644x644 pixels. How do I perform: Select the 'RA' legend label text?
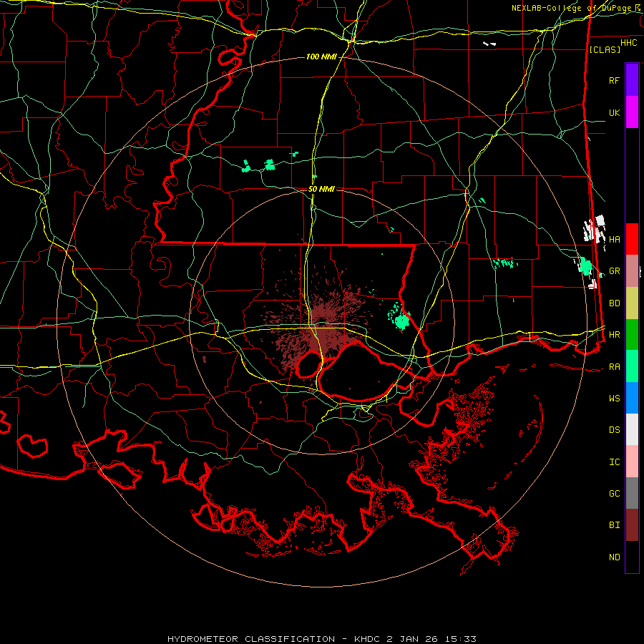point(614,367)
